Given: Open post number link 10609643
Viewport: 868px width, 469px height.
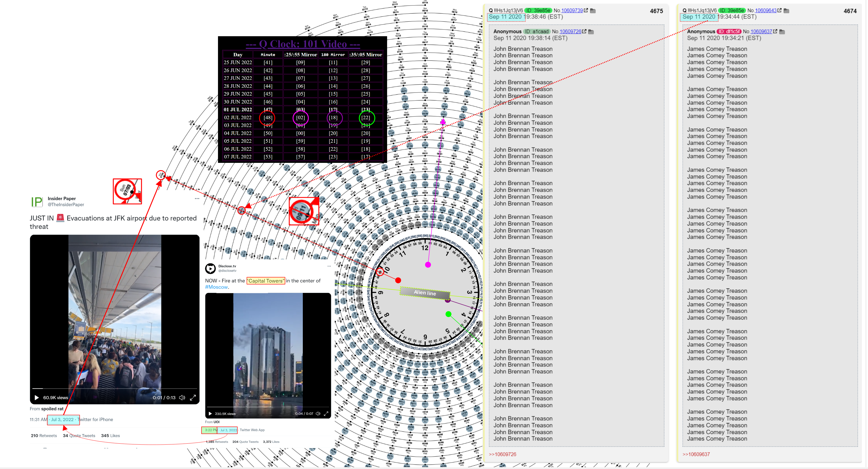Looking at the screenshot, I should pyautogui.click(x=765, y=11).
